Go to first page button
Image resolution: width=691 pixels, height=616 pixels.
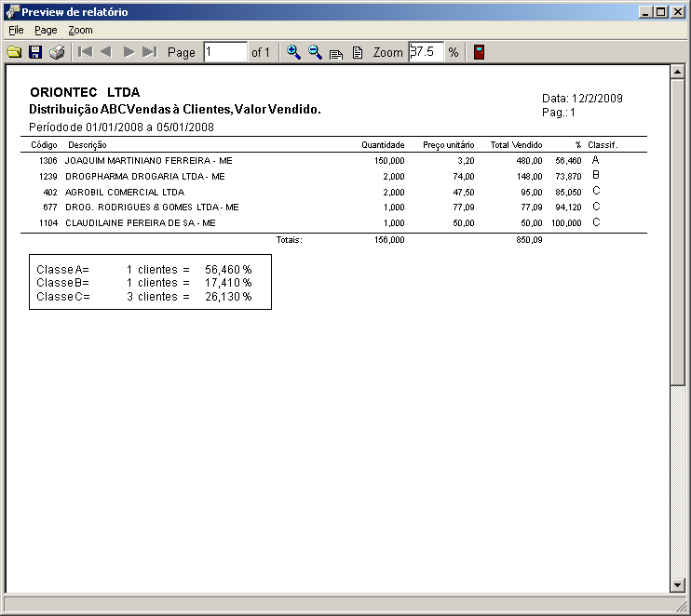point(85,52)
